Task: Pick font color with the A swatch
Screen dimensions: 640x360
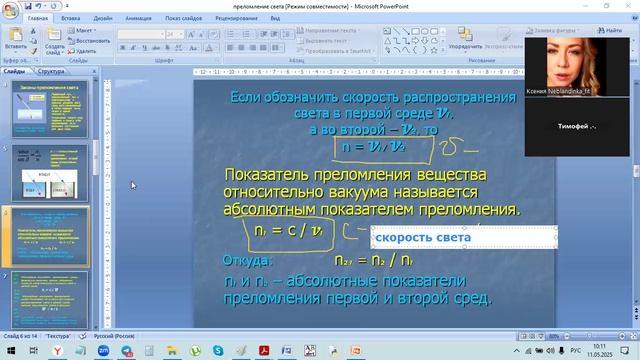Action: pos(209,48)
